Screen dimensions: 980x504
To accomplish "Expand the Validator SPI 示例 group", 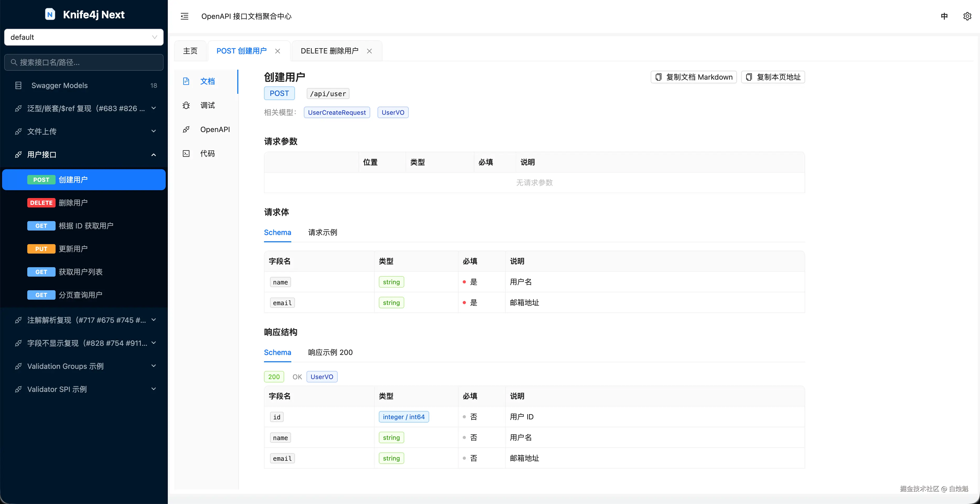I will (154, 389).
